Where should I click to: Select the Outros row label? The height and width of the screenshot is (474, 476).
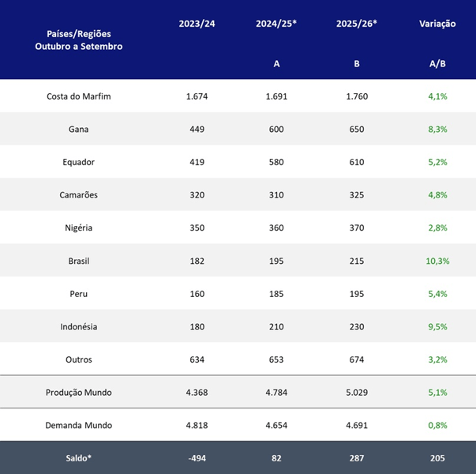[79, 359]
